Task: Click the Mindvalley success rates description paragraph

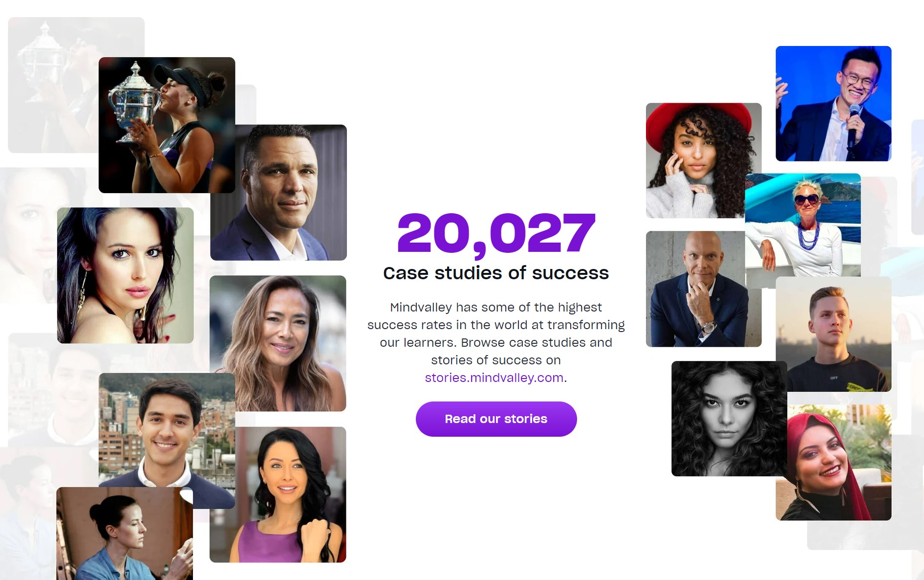Action: (496, 334)
